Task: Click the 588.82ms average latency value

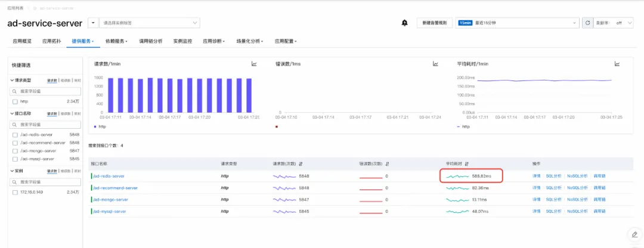Action: point(481,176)
